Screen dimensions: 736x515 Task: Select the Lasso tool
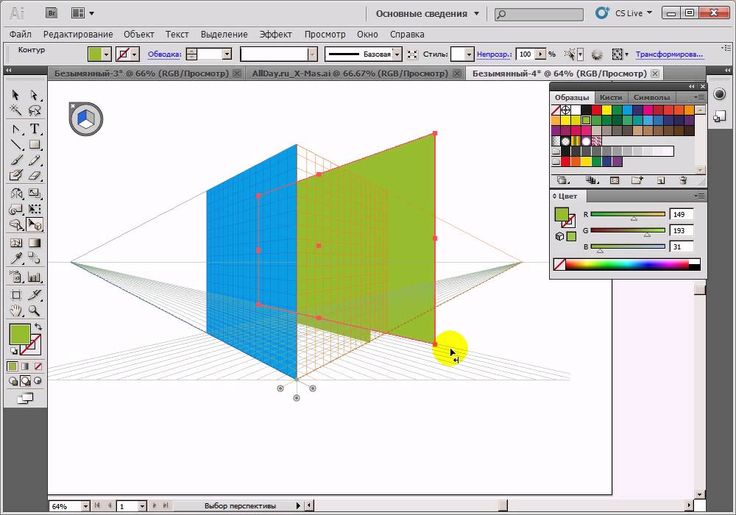coord(34,110)
